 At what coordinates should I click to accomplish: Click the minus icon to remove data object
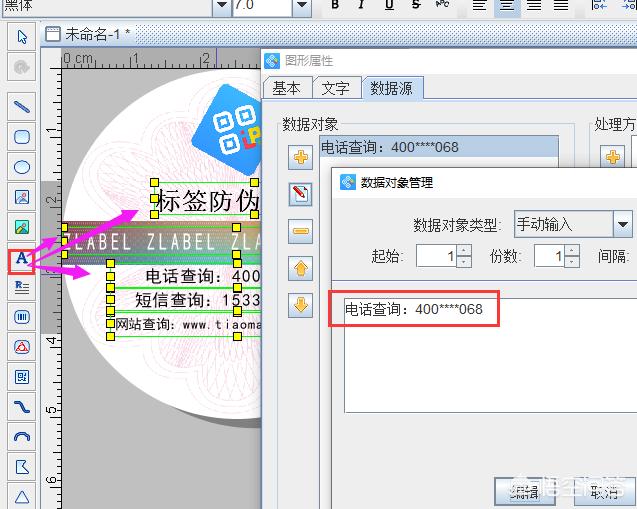[300, 231]
